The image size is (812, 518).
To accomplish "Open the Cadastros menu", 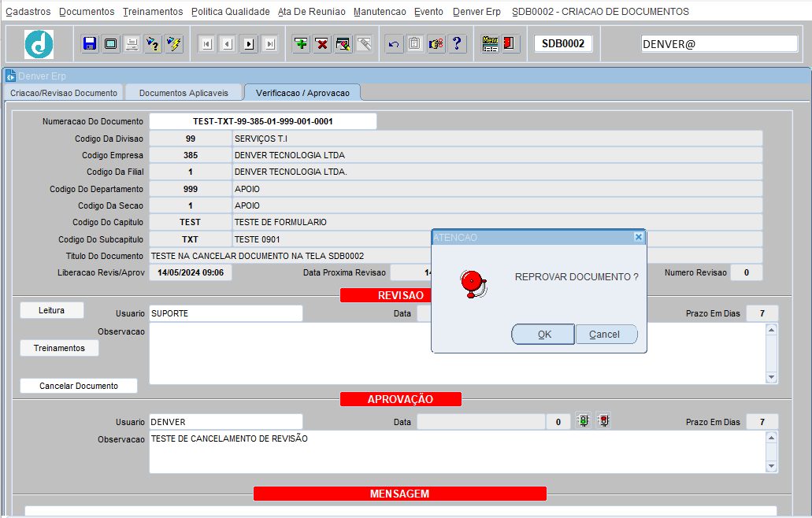I will pos(28,11).
